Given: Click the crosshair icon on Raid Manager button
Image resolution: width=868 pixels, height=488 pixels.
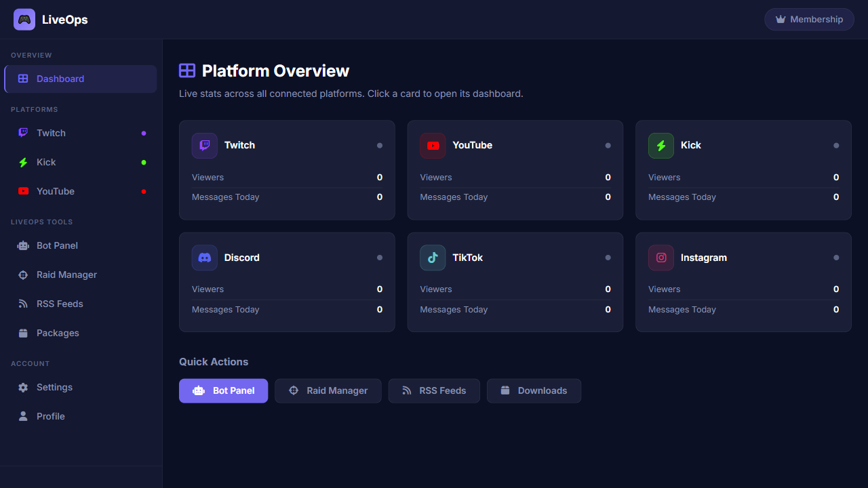Looking at the screenshot, I should [294, 390].
